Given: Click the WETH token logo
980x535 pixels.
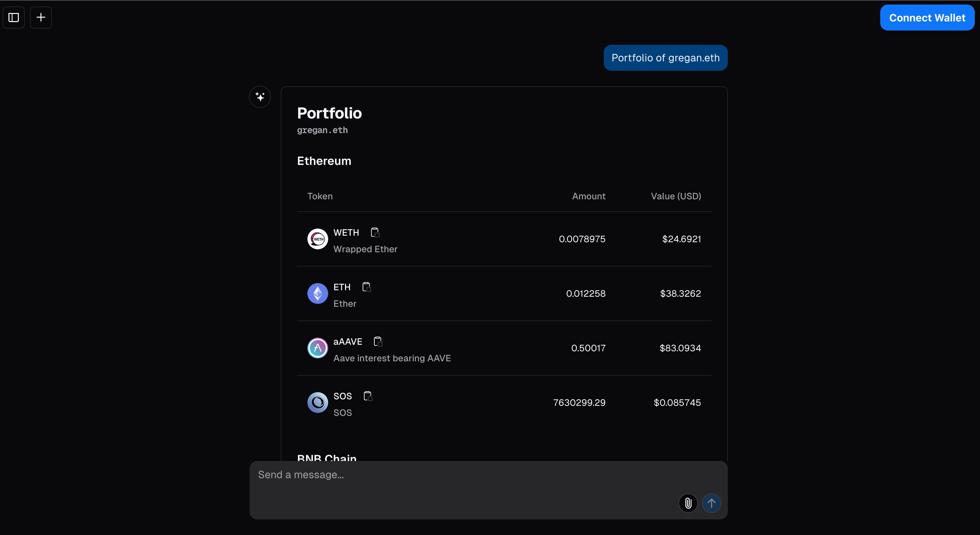Looking at the screenshot, I should (318, 239).
